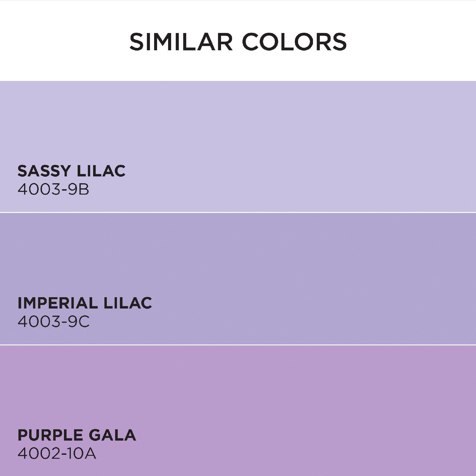Select color code 4003-9B
The width and height of the screenshot is (476, 476).
(53, 190)
